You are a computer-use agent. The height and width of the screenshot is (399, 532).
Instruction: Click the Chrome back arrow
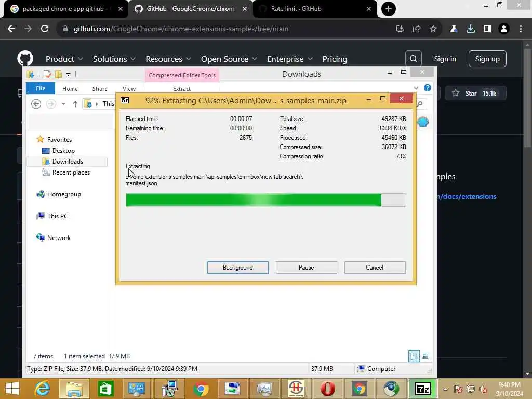(x=11, y=29)
